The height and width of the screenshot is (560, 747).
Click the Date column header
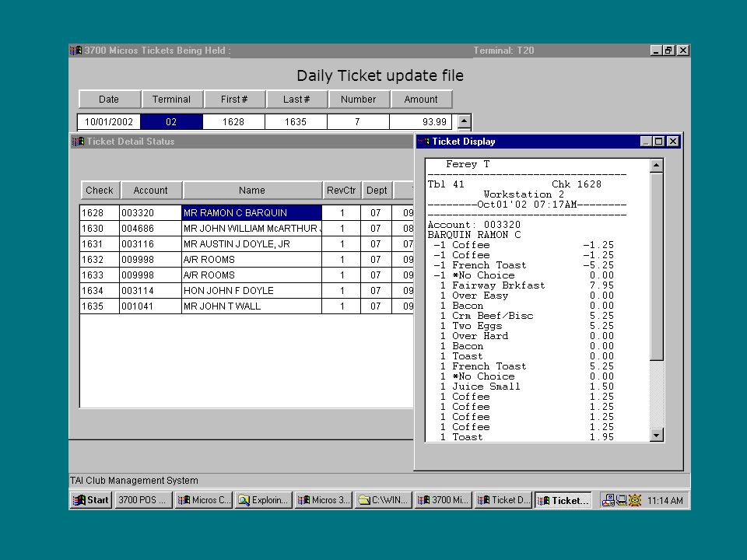click(x=110, y=99)
